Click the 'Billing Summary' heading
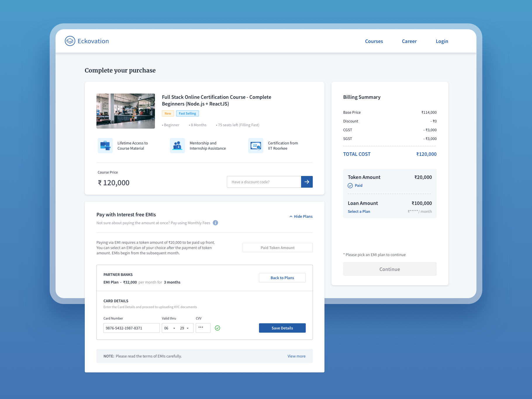 [x=362, y=97]
